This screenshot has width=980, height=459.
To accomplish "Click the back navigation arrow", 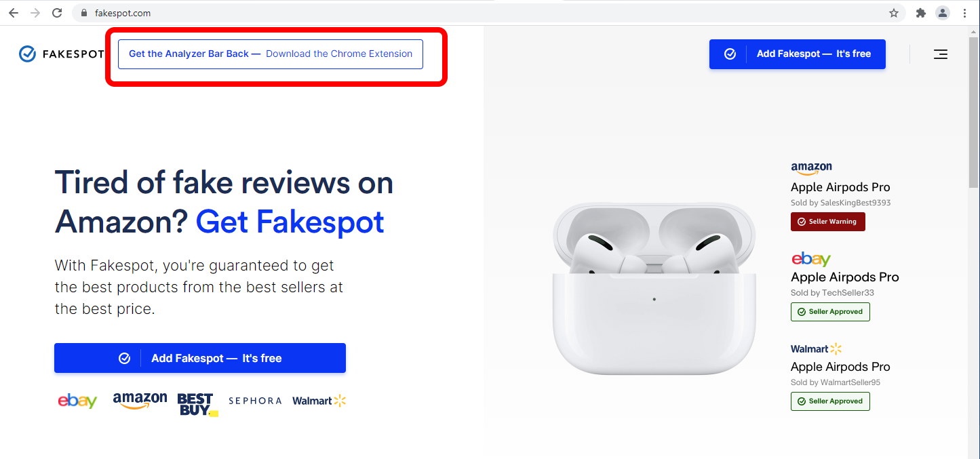I will (14, 12).
